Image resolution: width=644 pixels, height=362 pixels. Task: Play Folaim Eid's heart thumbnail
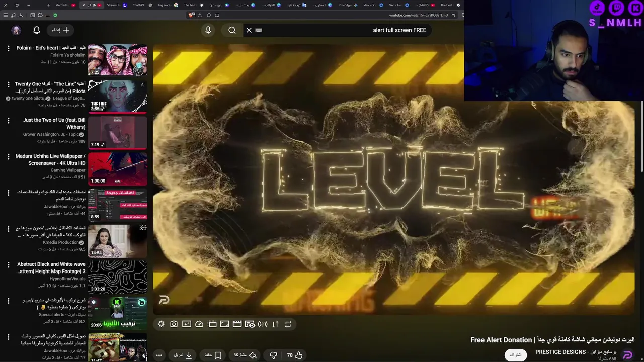[x=118, y=60]
